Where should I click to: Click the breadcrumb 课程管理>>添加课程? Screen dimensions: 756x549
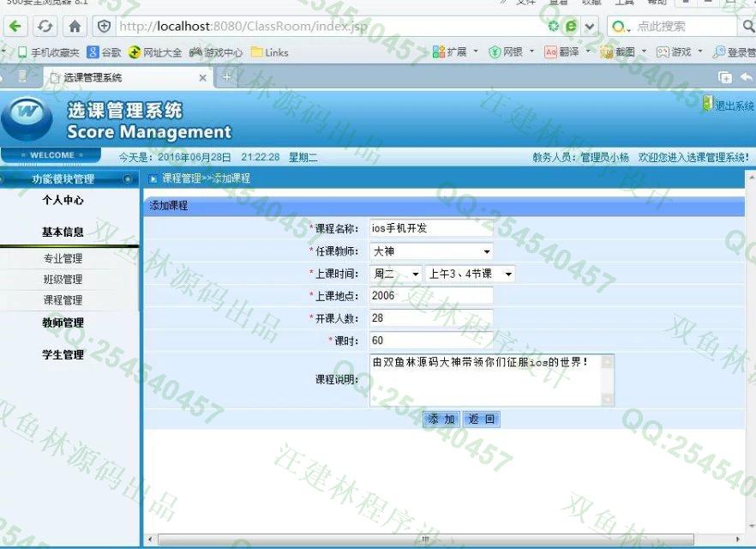(x=207, y=178)
